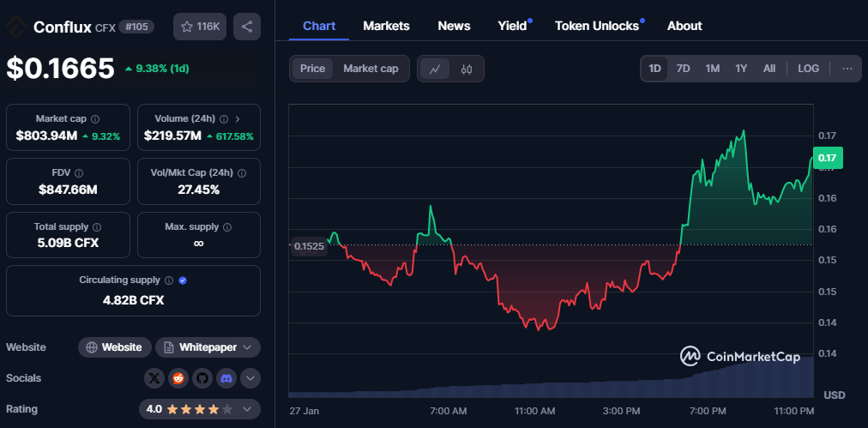Open Conflux Reddit social link
The height and width of the screenshot is (428, 868).
coord(178,379)
